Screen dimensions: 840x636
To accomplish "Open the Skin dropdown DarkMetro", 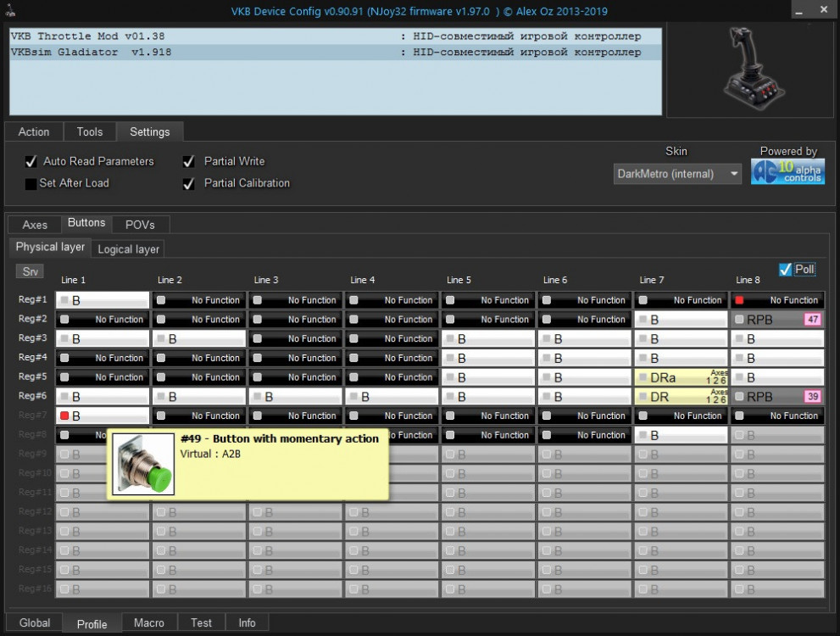I will point(677,174).
